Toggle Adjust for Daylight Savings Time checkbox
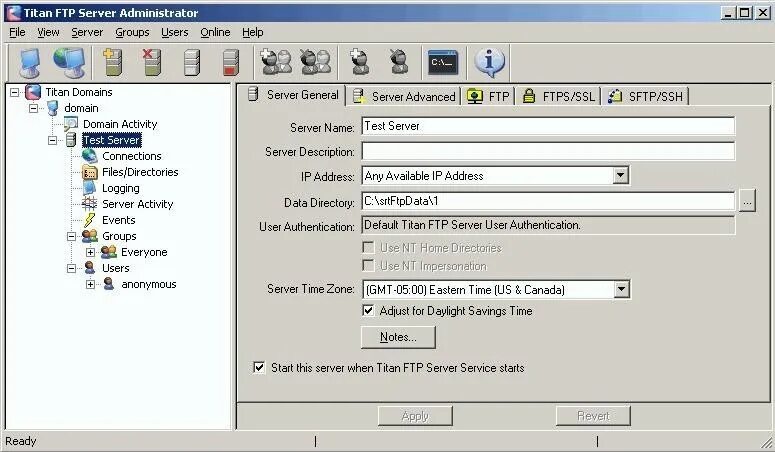The height and width of the screenshot is (452, 775). tap(368, 311)
